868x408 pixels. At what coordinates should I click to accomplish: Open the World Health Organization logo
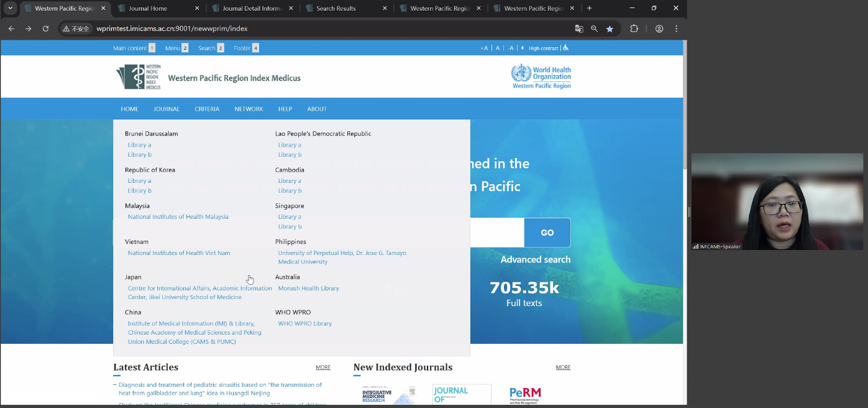(x=541, y=77)
